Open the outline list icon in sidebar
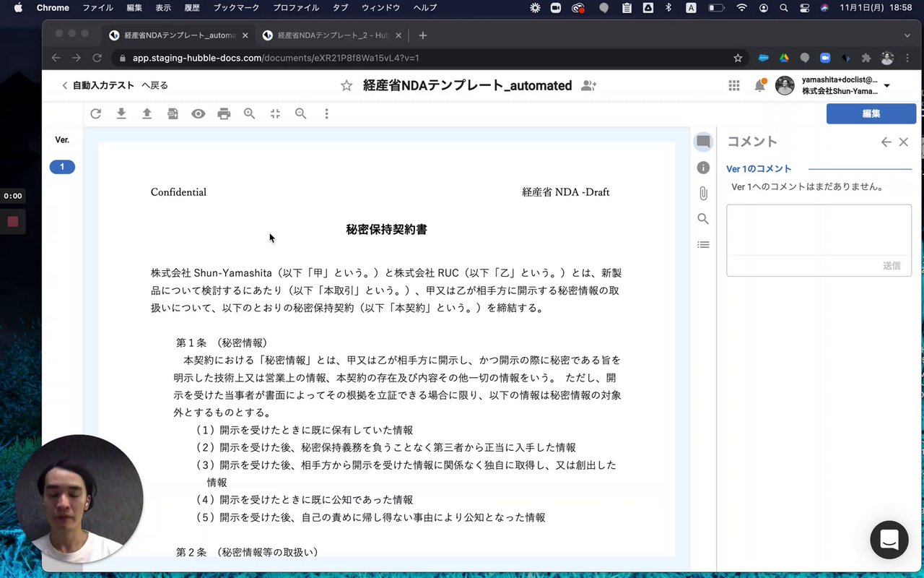924x578 pixels. pyautogui.click(x=703, y=245)
